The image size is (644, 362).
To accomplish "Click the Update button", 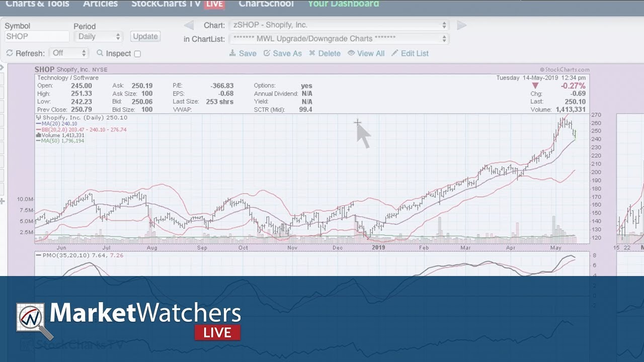I will 145,36.
